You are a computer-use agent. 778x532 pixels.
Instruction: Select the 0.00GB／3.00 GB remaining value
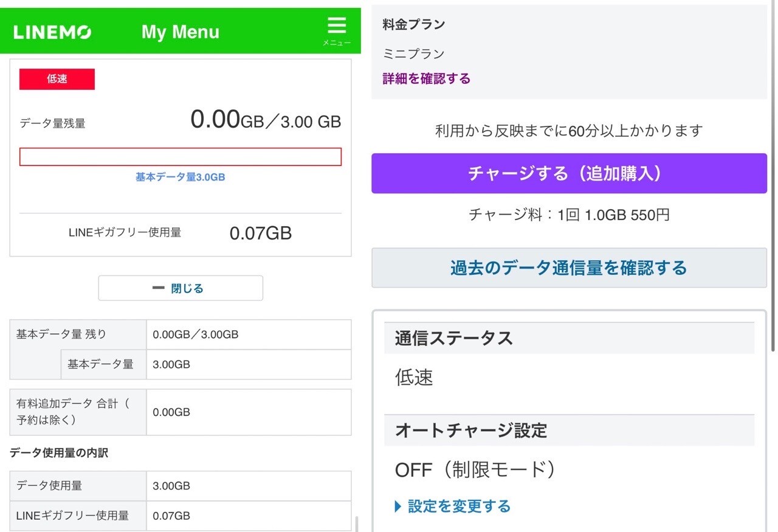click(x=266, y=120)
